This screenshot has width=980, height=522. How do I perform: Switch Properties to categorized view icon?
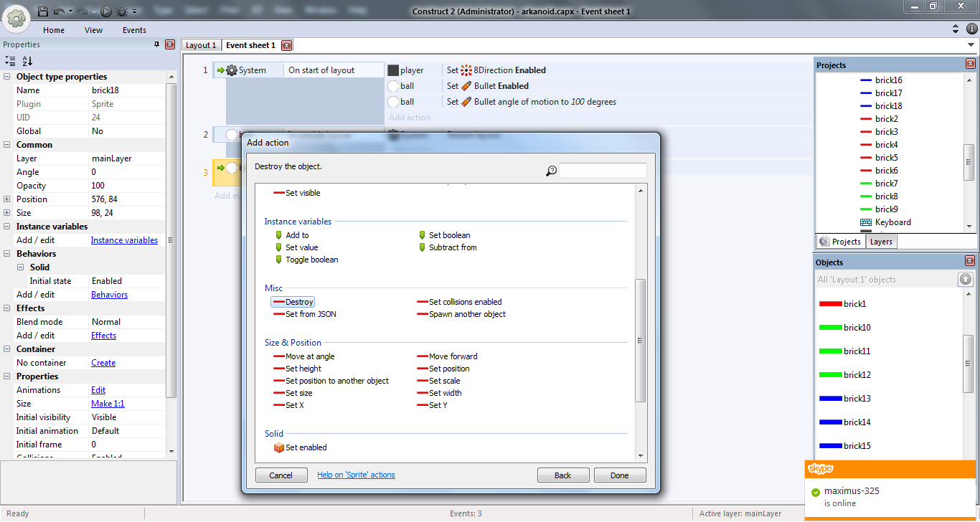click(10, 61)
